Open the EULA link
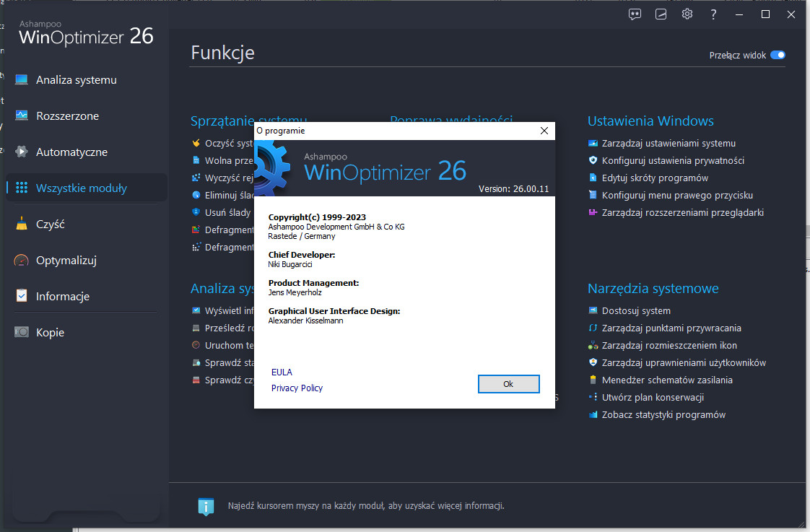The image size is (810, 532). [x=282, y=372]
